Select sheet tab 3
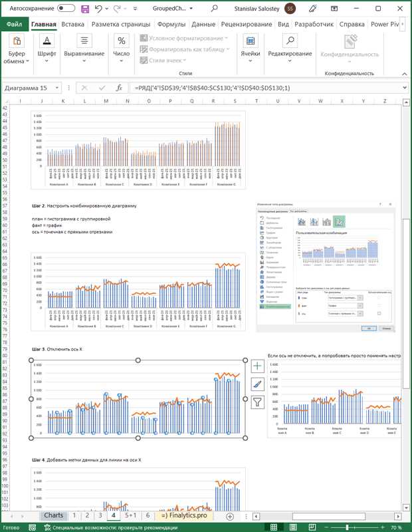Viewport: 412px width, 532px height. pyautogui.click(x=100, y=515)
